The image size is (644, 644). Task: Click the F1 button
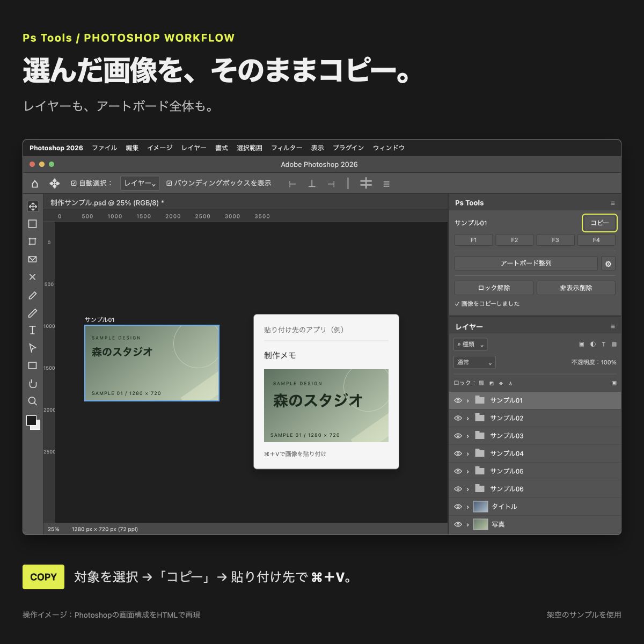coord(473,240)
